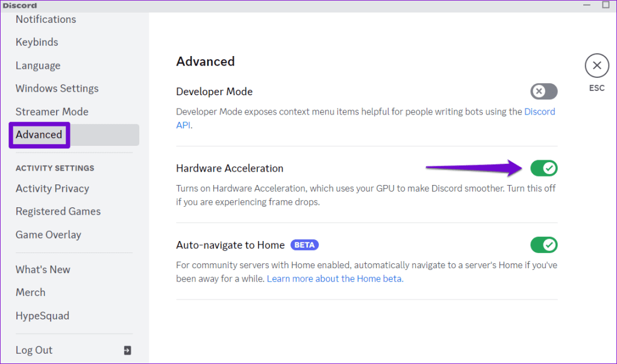Click the Log Out exit icon
The height and width of the screenshot is (364, 617).
129,350
